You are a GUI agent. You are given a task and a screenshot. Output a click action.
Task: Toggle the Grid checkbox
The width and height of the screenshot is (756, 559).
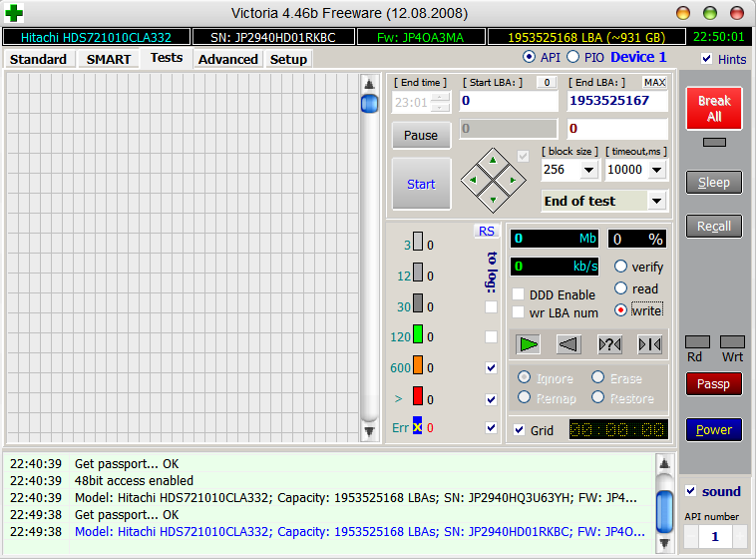click(x=518, y=430)
